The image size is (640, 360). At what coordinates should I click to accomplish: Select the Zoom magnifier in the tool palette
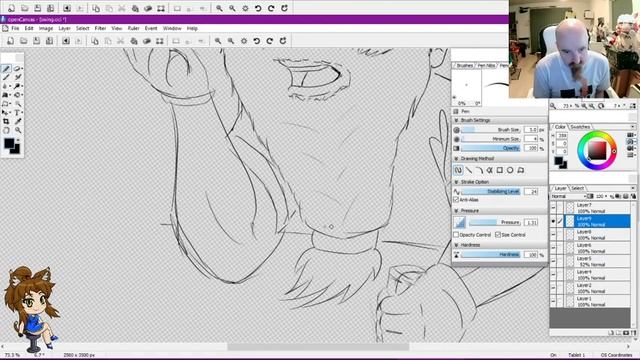point(18,130)
